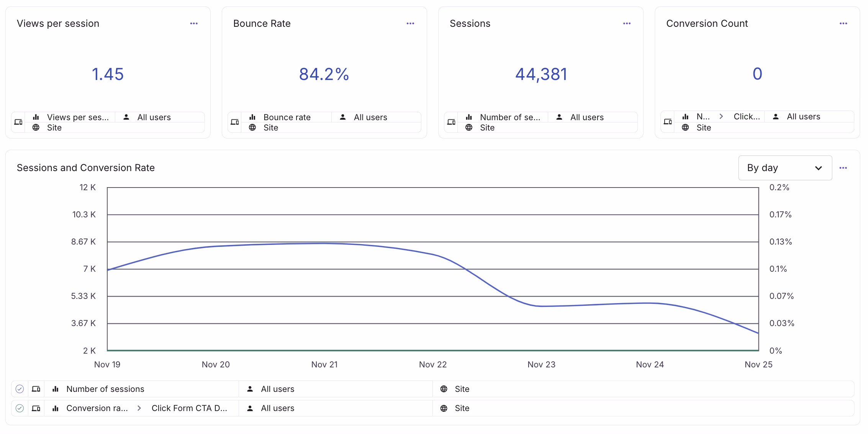868x434 pixels.
Task: Expand chevron between Conversion rate and Click Form CTA
Action: tap(139, 408)
